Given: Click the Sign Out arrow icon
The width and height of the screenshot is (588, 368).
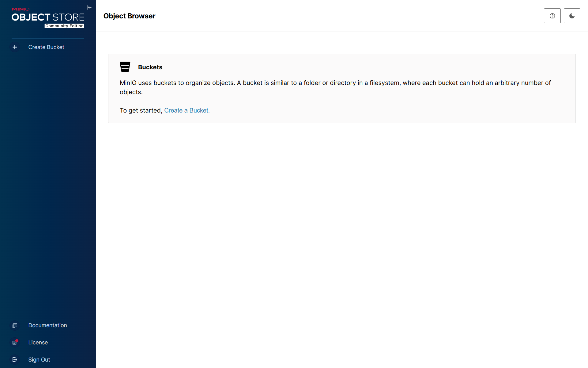Looking at the screenshot, I should (x=15, y=360).
